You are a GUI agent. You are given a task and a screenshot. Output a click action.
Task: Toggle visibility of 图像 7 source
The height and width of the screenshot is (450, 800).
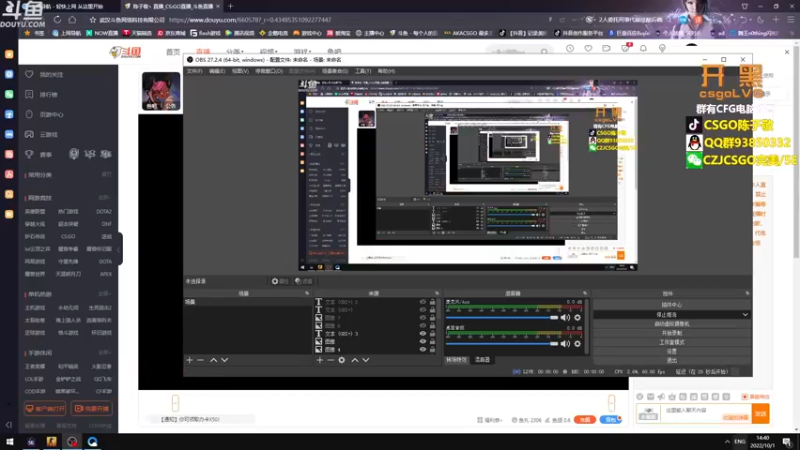(422, 318)
